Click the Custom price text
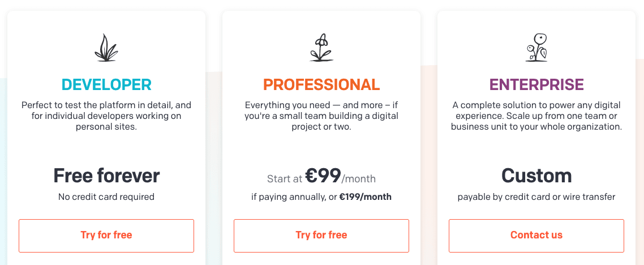644x265 pixels. coord(536,176)
